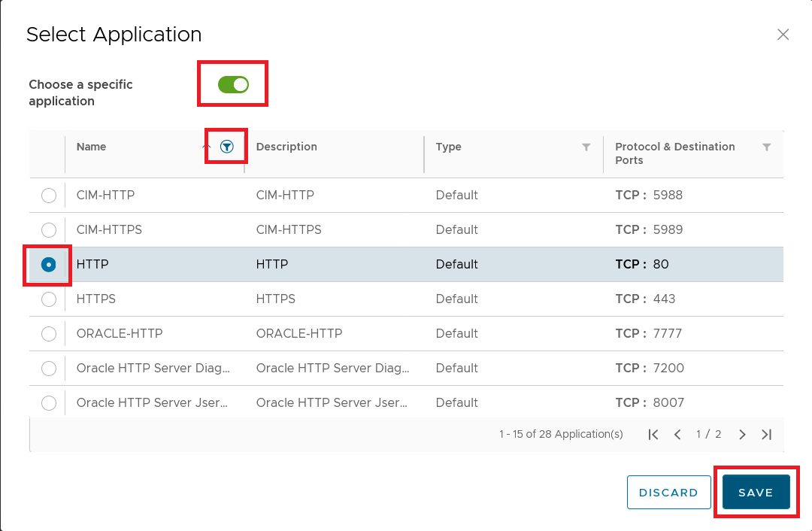Viewport: 812px width, 531px height.
Task: Disable the Choose a specific application toggle
Action: [x=233, y=84]
